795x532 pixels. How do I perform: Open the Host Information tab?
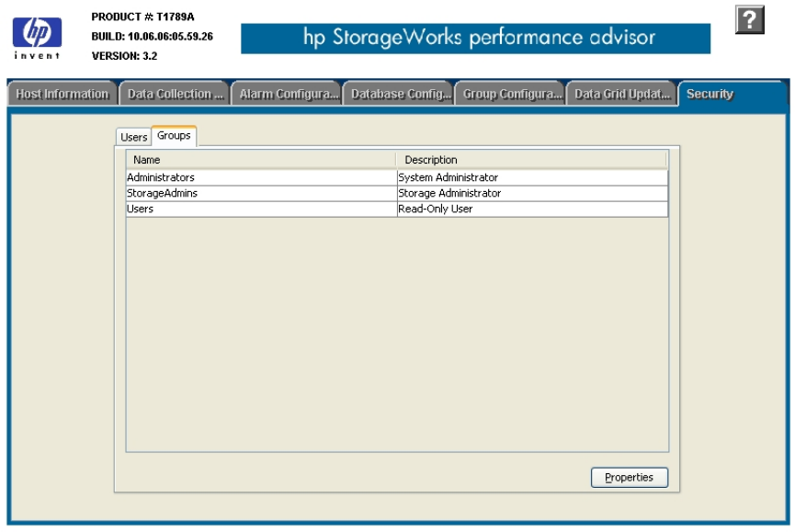62,94
